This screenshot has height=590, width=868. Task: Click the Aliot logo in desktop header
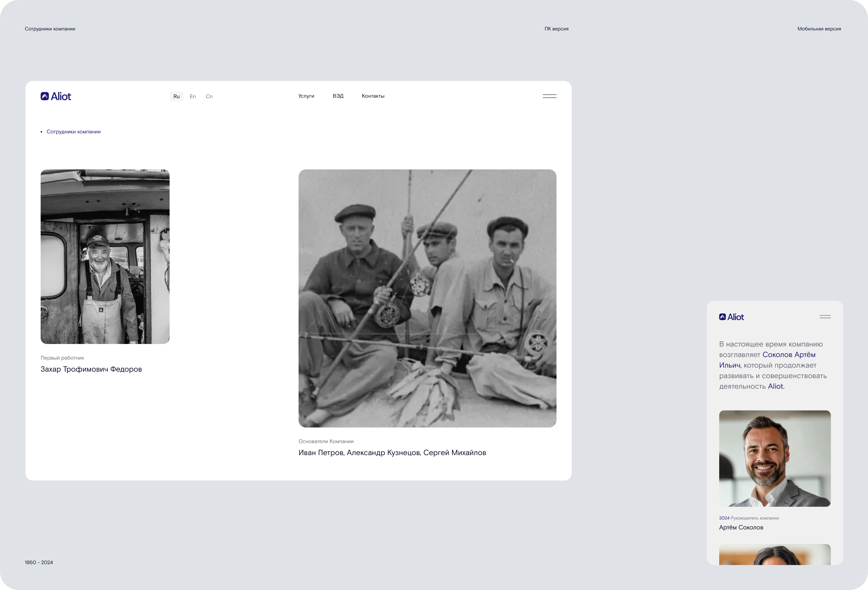click(56, 96)
